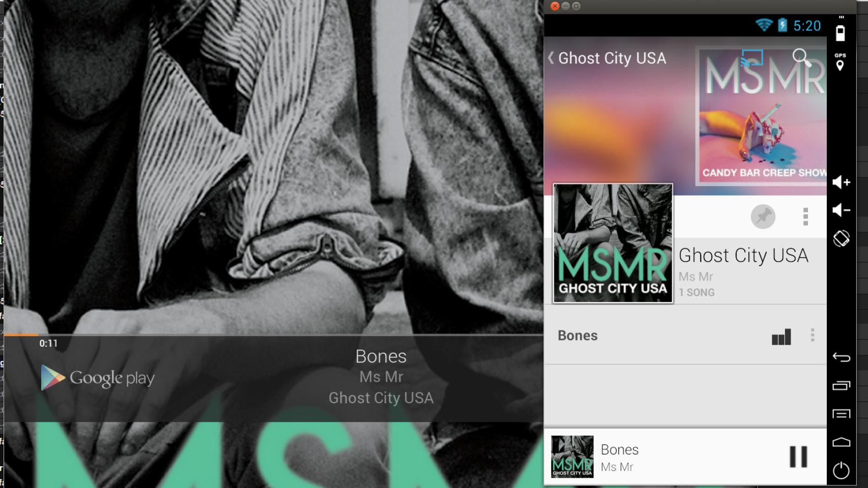Click the emulator volume down icon
This screenshot has height=488, width=868.
(842, 210)
